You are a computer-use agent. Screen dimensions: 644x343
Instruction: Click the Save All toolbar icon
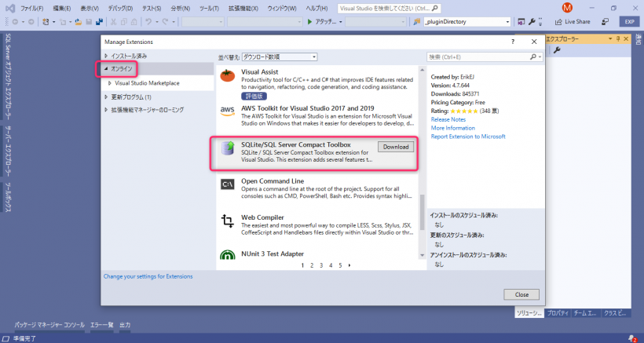[99, 22]
